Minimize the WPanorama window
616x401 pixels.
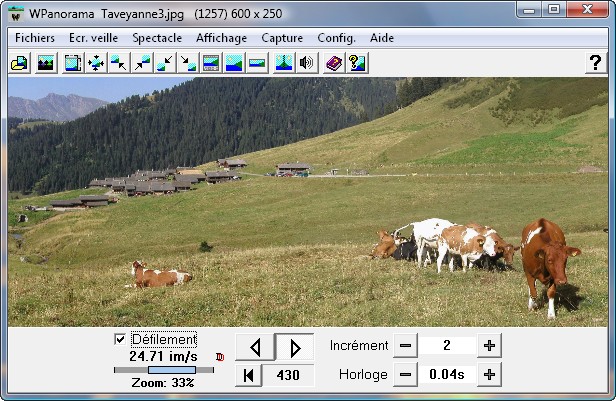coord(529,9)
